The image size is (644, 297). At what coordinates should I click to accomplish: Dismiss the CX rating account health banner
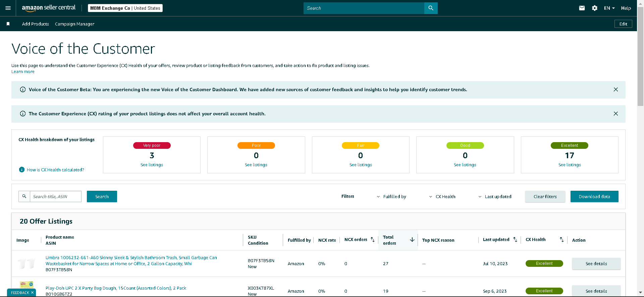point(616,114)
